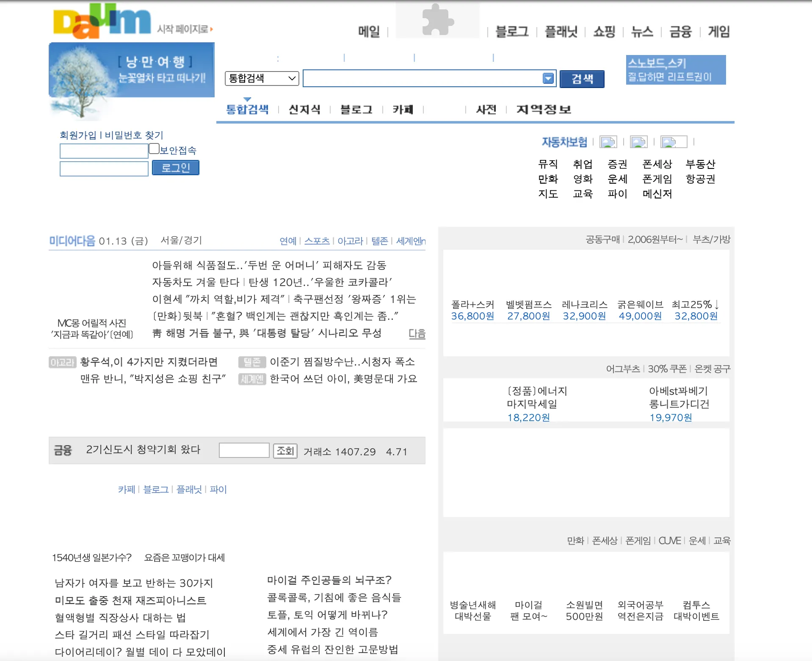Click the 다음 next-news link
The width and height of the screenshot is (812, 661).
point(417,333)
